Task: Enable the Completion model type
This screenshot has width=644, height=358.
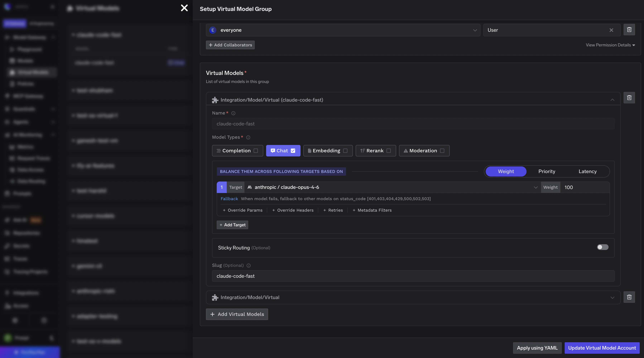Action: tap(256, 151)
